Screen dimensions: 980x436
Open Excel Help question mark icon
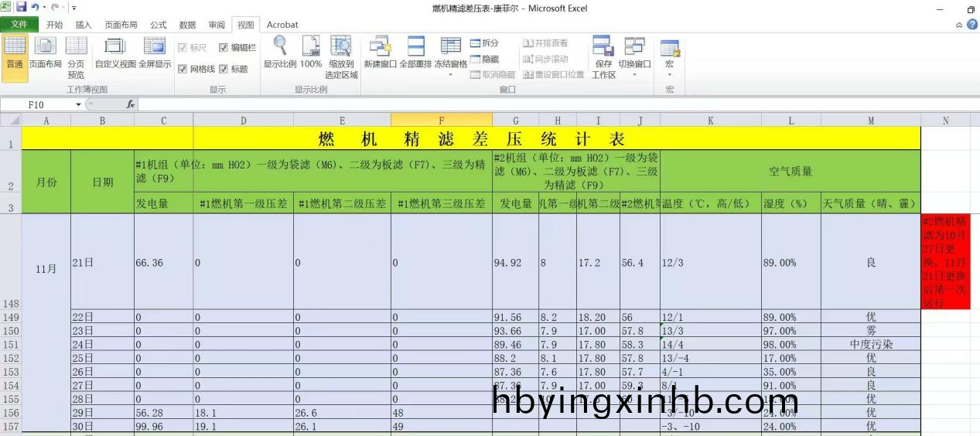pyautogui.click(x=972, y=25)
